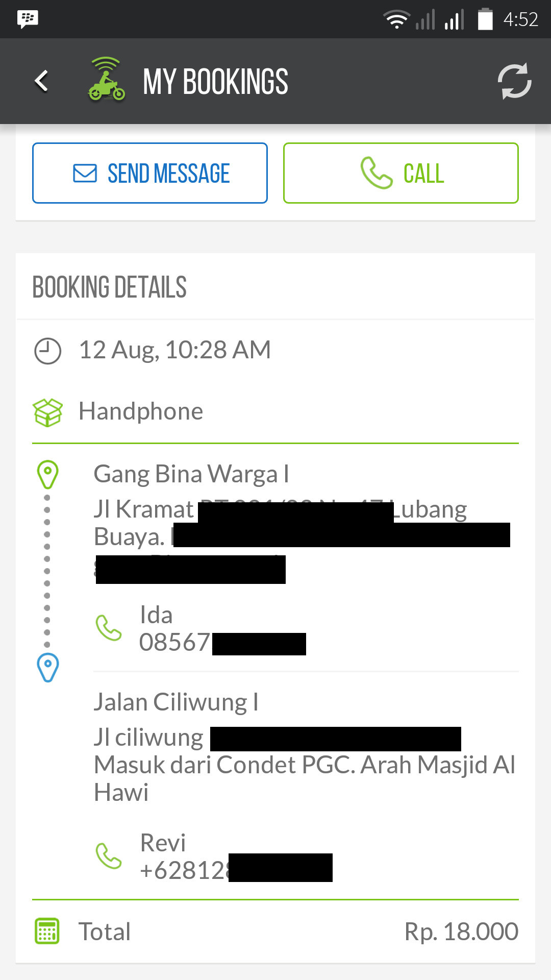Viewport: 551px width, 980px height.
Task: Tap the Wi-Fi status icon
Action: point(396,19)
